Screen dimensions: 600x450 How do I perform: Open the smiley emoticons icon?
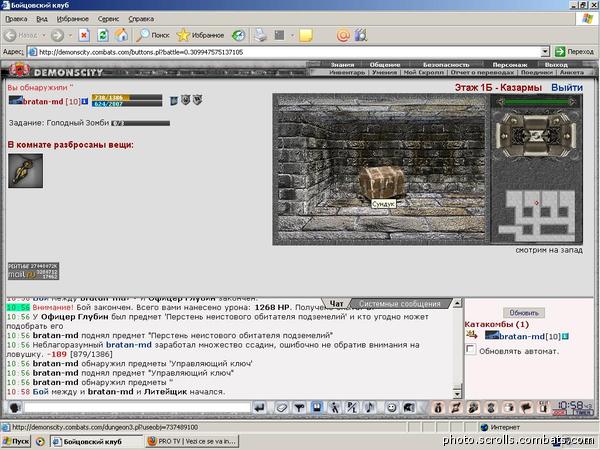[391, 408]
